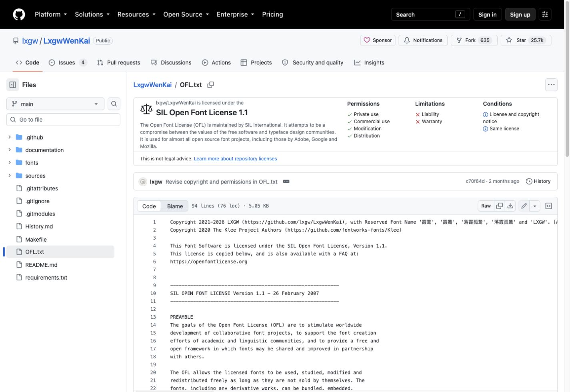Fork the LxgwWenKai repository

[474, 40]
